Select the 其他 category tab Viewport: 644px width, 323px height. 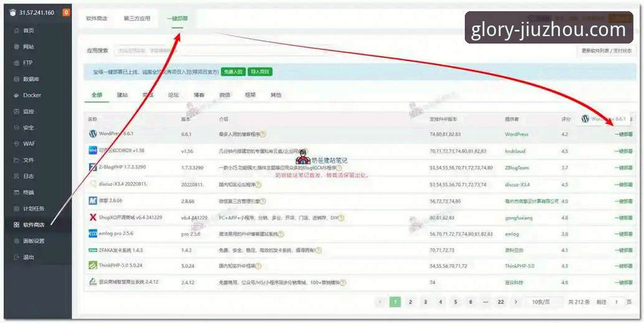pyautogui.click(x=276, y=95)
